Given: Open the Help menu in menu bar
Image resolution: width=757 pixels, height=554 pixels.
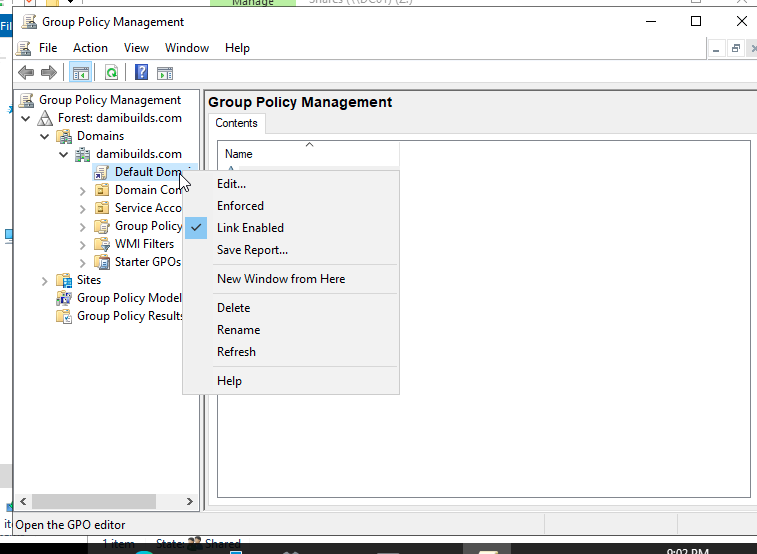Looking at the screenshot, I should click(237, 48).
